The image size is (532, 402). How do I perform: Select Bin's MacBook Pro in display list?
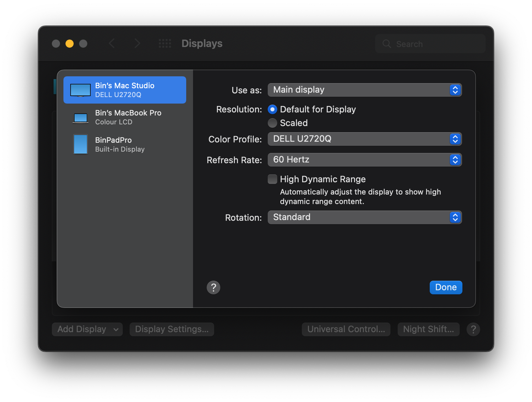coord(128,117)
